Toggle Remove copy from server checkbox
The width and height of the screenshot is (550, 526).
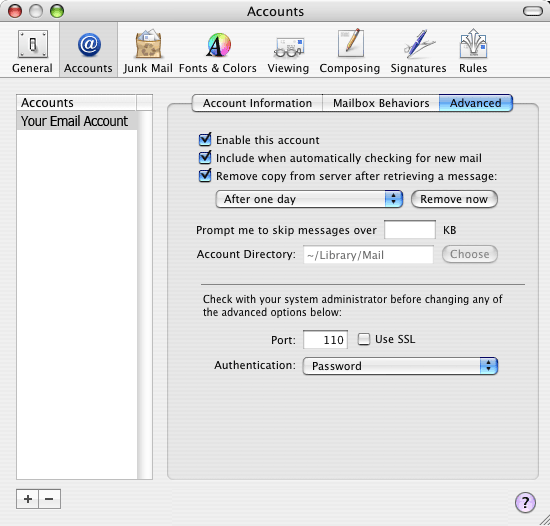click(x=205, y=175)
